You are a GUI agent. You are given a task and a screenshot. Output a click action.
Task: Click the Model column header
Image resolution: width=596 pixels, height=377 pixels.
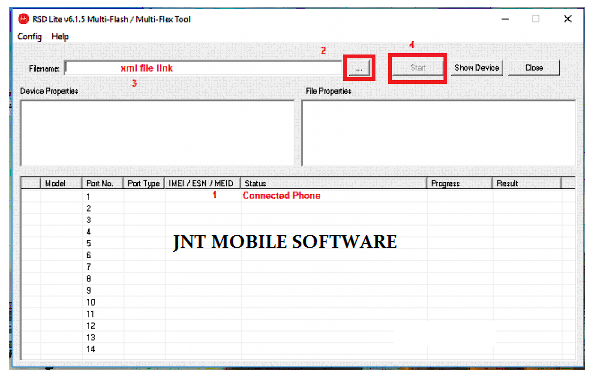[x=61, y=183]
